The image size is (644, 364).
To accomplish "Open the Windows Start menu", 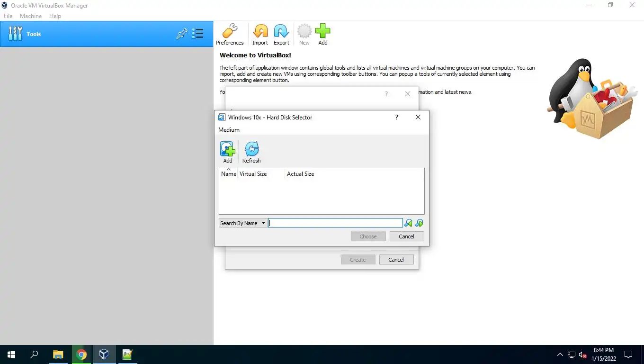I will [x=11, y=355].
